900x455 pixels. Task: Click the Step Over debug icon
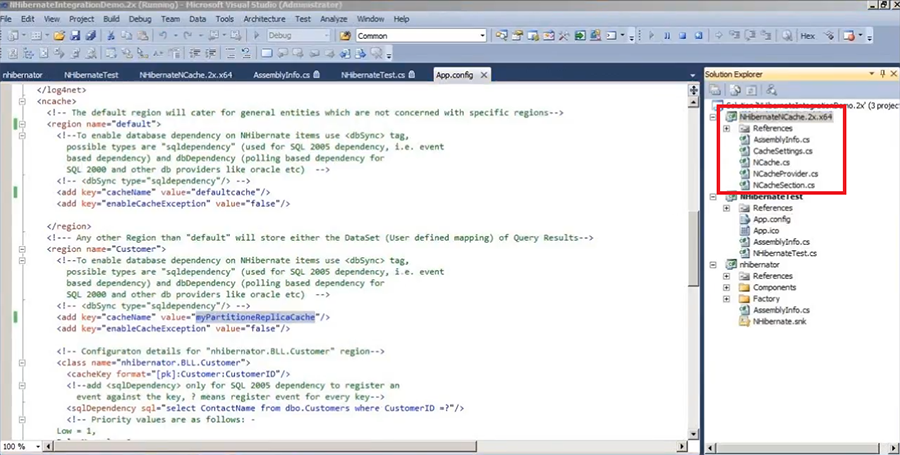tap(750, 36)
